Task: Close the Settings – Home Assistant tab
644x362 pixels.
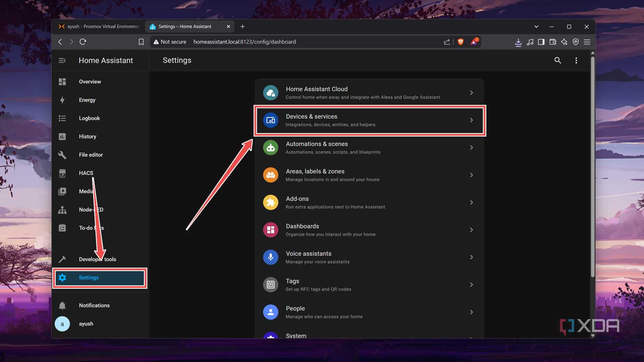Action: (x=228, y=27)
